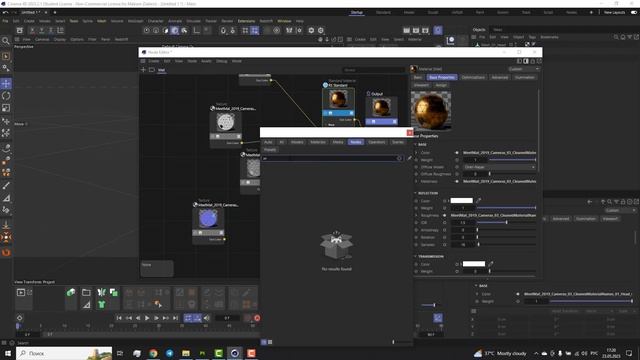Open the Base Properties tab
This screenshot has height=360, width=640.
click(442, 77)
